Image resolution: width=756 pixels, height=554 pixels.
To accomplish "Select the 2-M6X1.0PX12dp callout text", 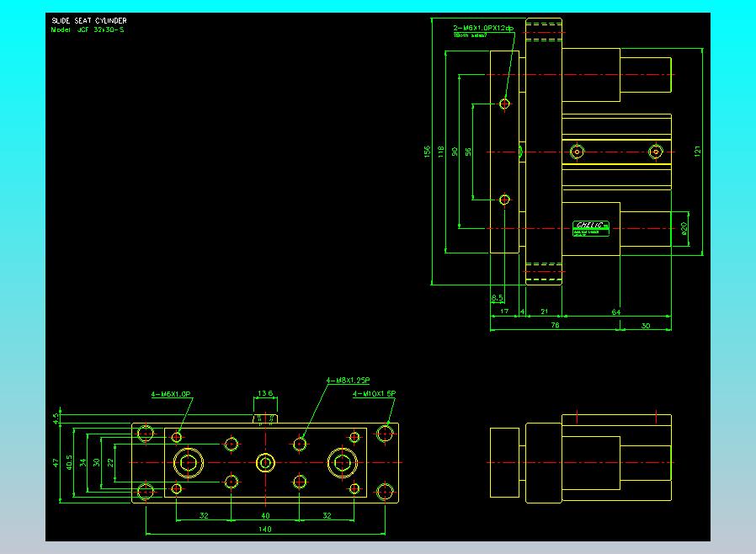I will (482, 29).
